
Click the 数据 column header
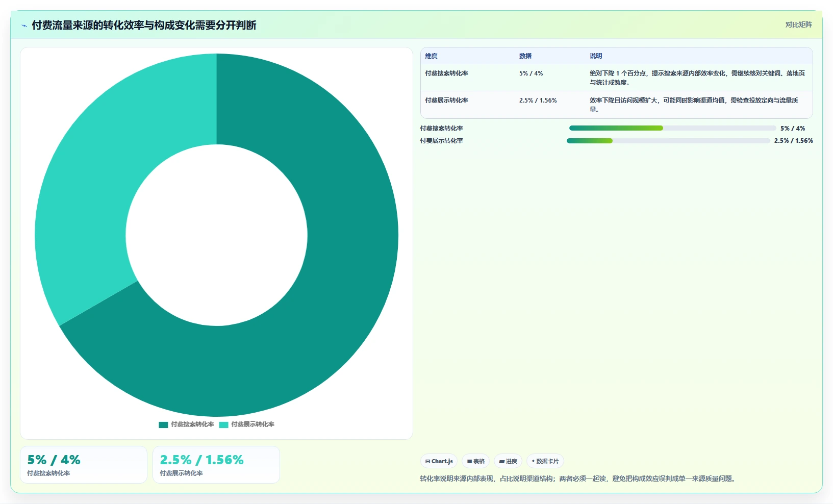(x=525, y=56)
